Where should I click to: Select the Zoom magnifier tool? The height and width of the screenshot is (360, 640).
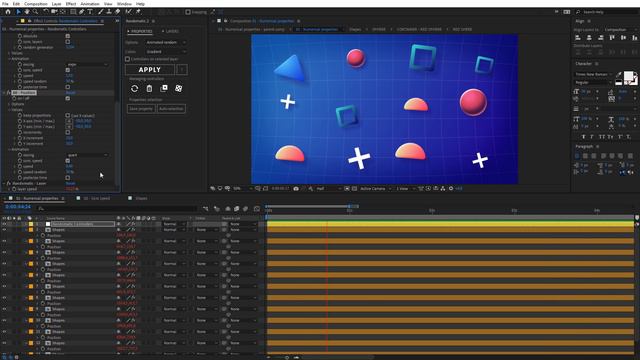[x=36, y=12]
